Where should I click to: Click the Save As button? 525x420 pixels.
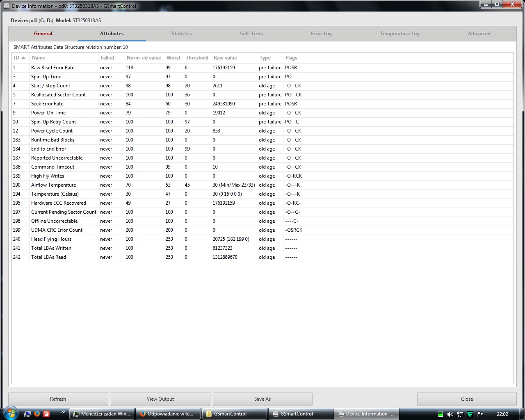pos(262,399)
